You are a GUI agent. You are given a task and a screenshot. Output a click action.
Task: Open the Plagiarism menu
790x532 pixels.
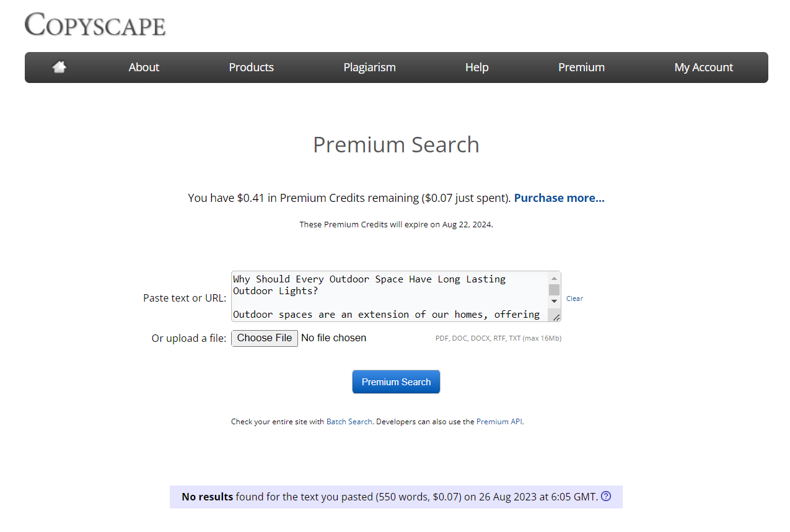369,67
